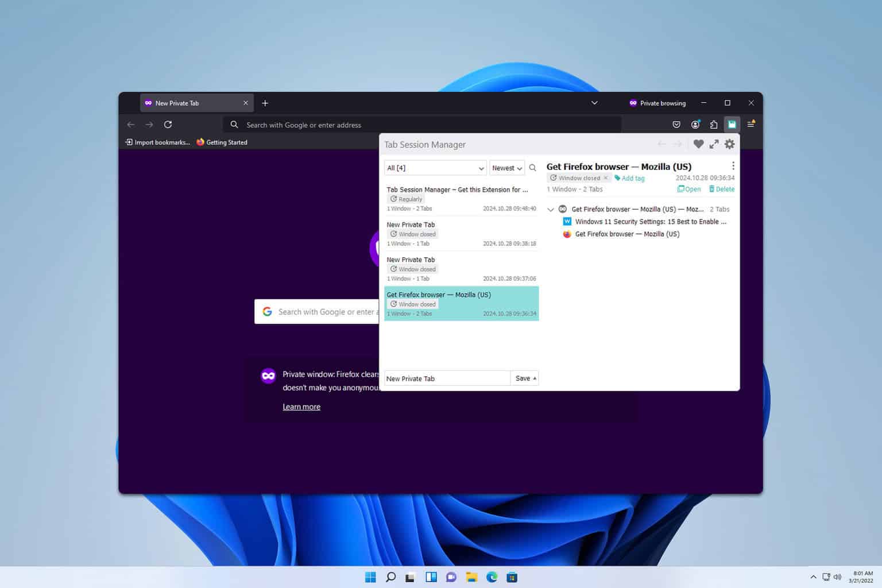Image resolution: width=882 pixels, height=588 pixels.
Task: Open Widgets from the taskbar
Action: pos(431,577)
